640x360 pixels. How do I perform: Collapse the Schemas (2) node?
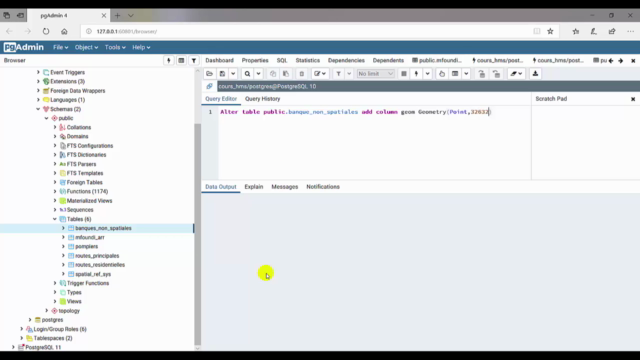38,109
